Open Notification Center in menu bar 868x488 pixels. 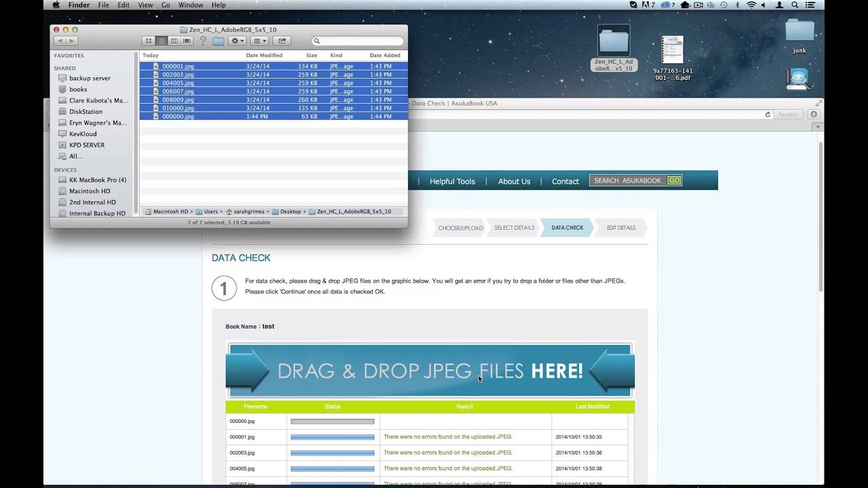[811, 5]
